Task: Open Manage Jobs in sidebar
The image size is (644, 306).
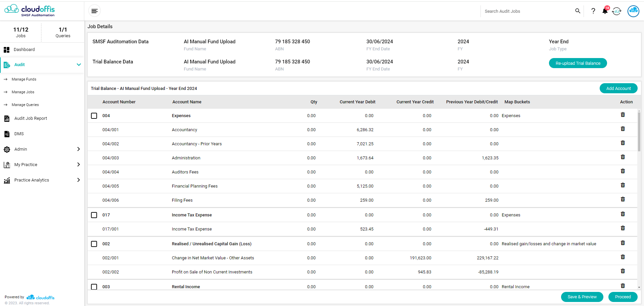Action: pos(23,92)
